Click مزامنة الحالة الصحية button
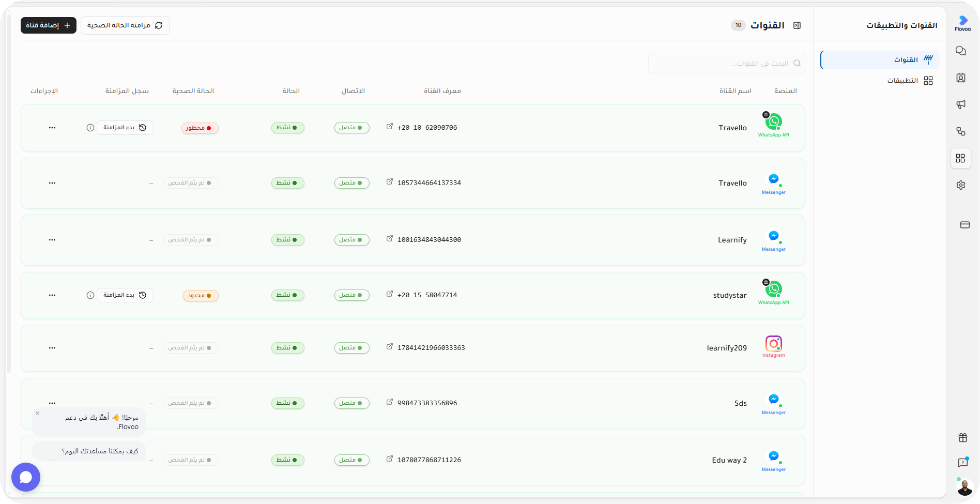Screen dimensions: 980x504 (125, 25)
